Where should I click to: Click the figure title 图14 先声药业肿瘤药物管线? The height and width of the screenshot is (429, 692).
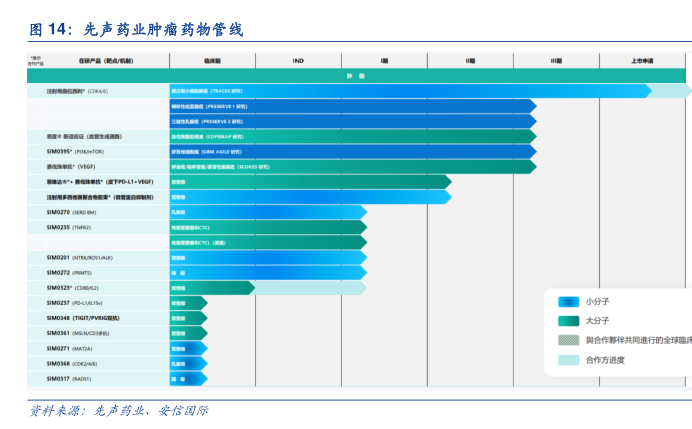tap(135, 30)
